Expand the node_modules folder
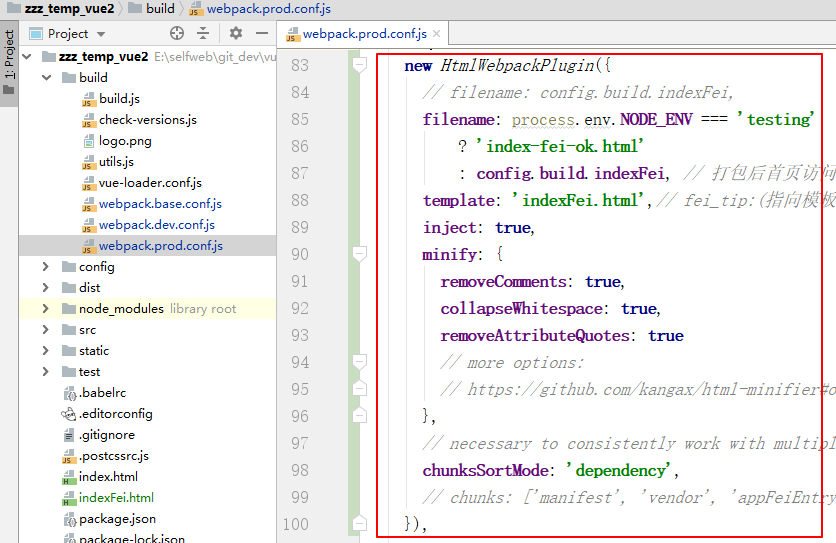Viewport: 836px width, 543px height. click(46, 309)
